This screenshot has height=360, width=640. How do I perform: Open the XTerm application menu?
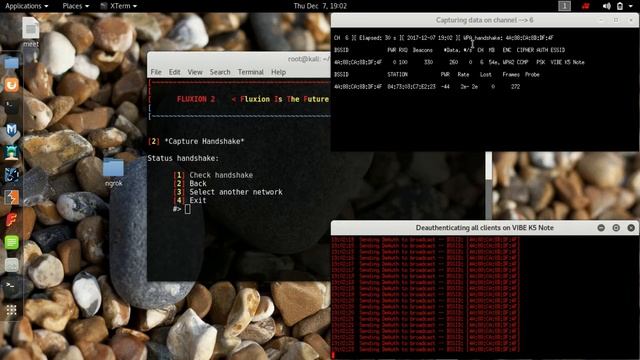click(119, 6)
